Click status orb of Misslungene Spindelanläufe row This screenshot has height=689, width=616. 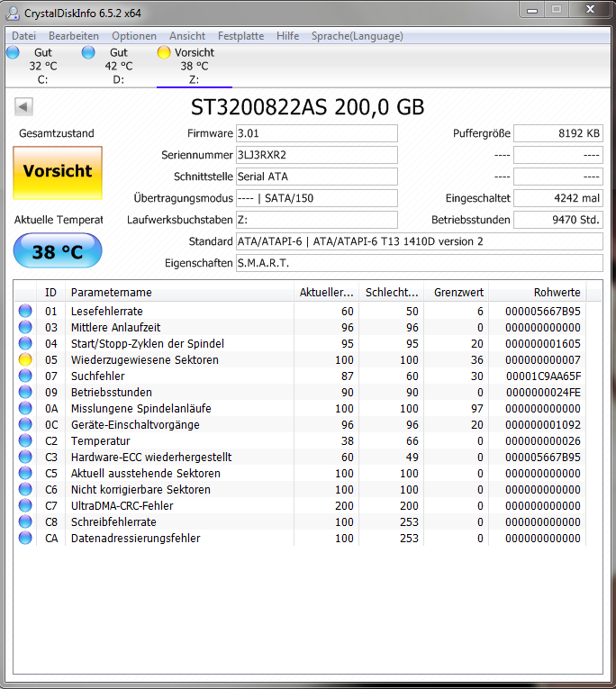pyautogui.click(x=25, y=409)
